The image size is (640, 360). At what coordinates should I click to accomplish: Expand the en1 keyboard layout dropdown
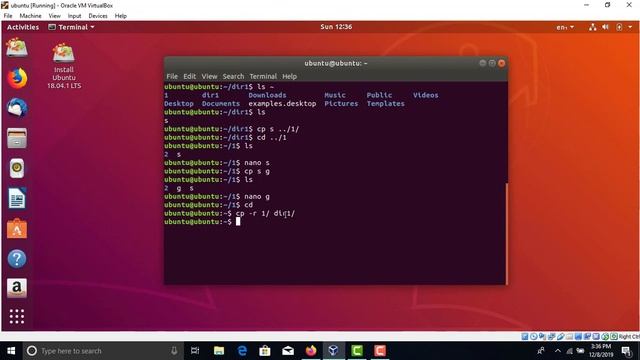565,27
